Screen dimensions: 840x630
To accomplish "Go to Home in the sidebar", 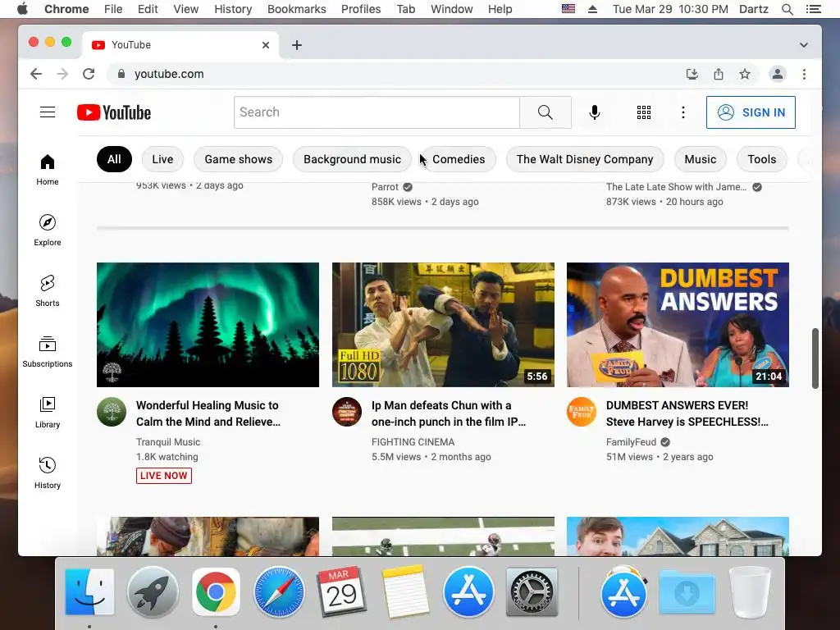I will pyautogui.click(x=48, y=169).
